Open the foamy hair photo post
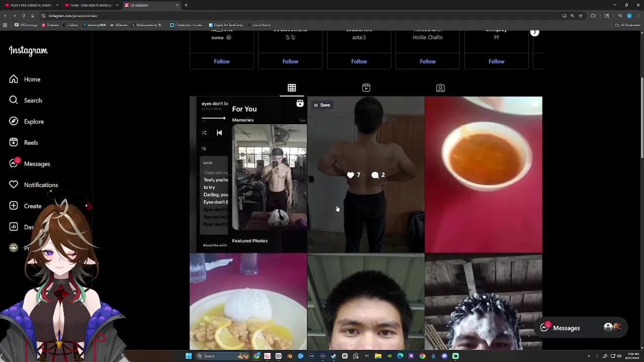Image resolution: width=644 pixels, height=362 pixels. coord(484,302)
